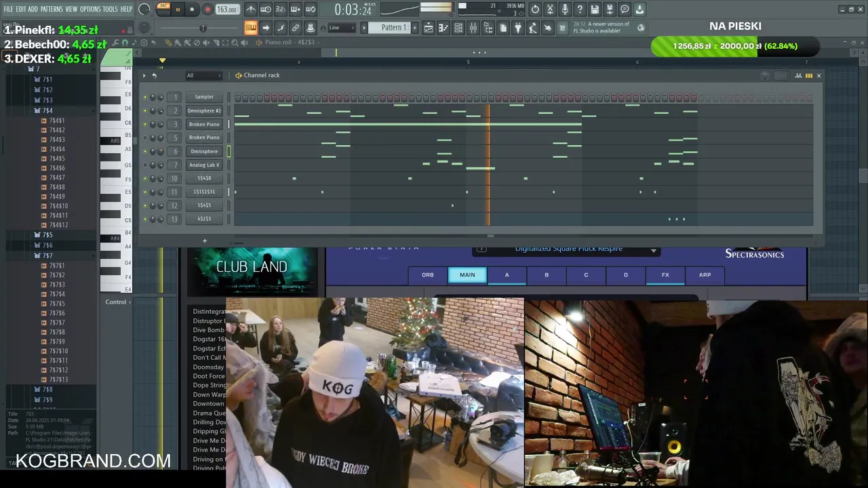This screenshot has height=488, width=868.
Task: Click the main pitch slider
Action: tap(202, 28)
